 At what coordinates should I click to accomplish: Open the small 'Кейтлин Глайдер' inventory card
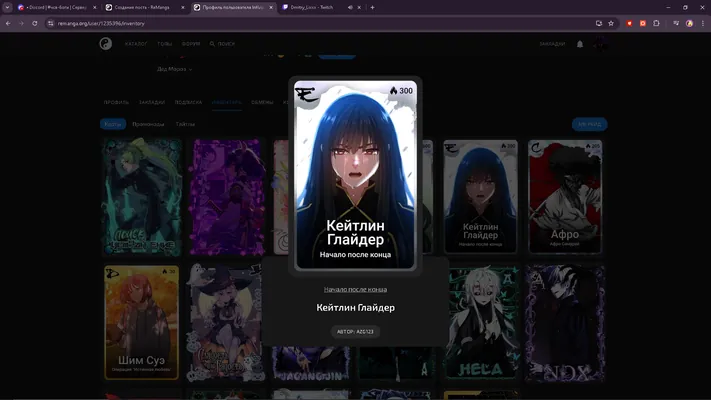click(x=480, y=196)
